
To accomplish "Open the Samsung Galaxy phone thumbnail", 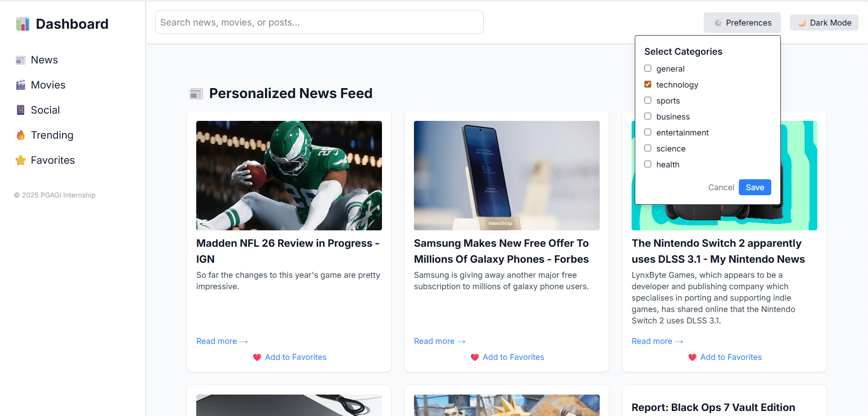I will pyautogui.click(x=507, y=176).
